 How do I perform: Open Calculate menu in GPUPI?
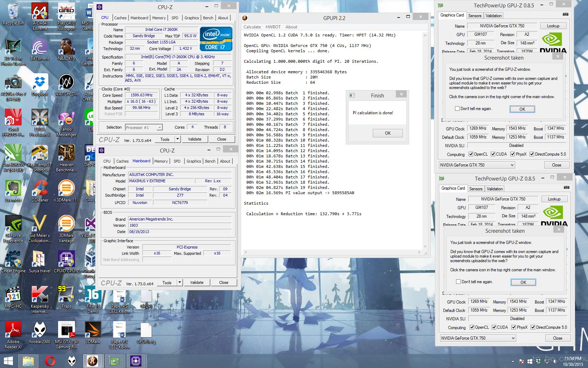point(252,27)
